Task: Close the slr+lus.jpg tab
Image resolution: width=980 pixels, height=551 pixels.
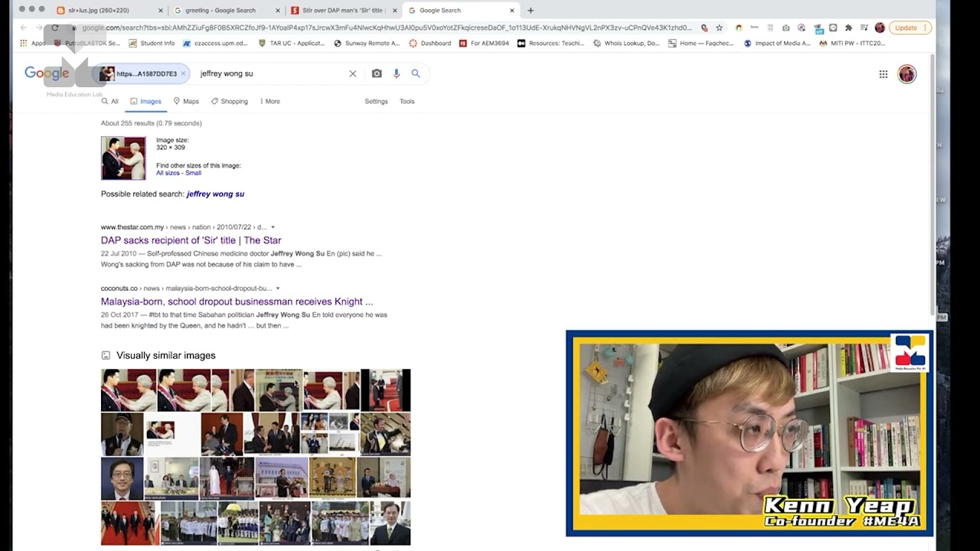Action: coord(161,11)
